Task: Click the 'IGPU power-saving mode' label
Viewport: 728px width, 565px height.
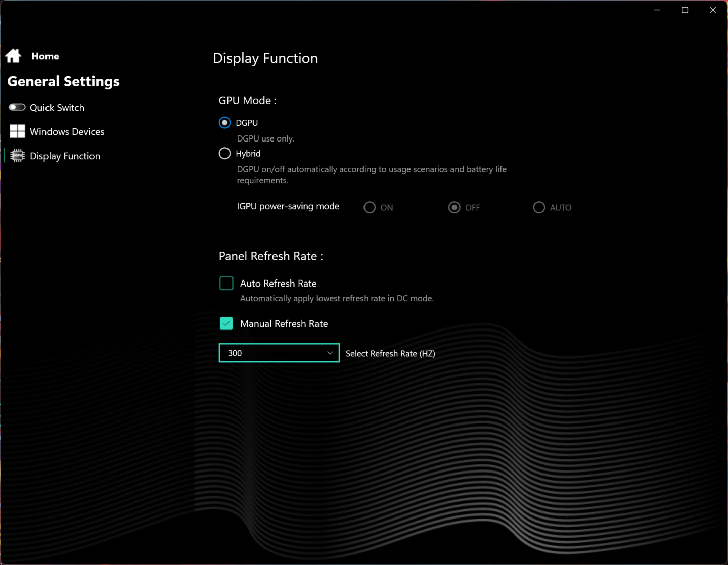Action: coord(288,206)
